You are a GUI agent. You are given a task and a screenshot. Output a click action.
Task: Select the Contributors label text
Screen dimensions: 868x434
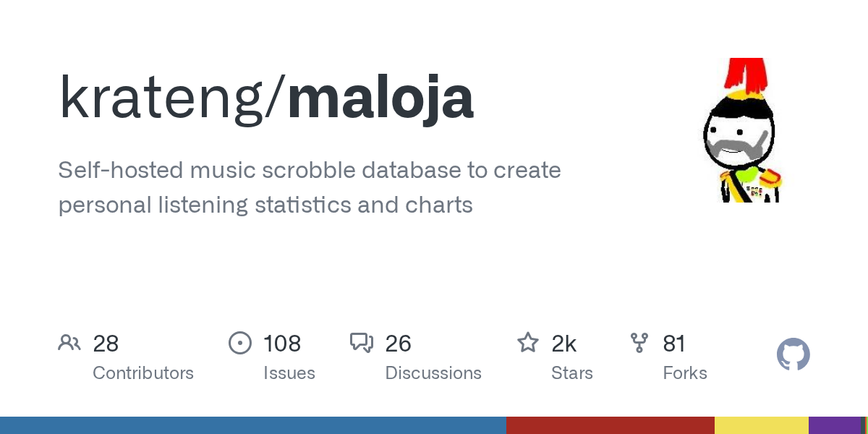(143, 373)
